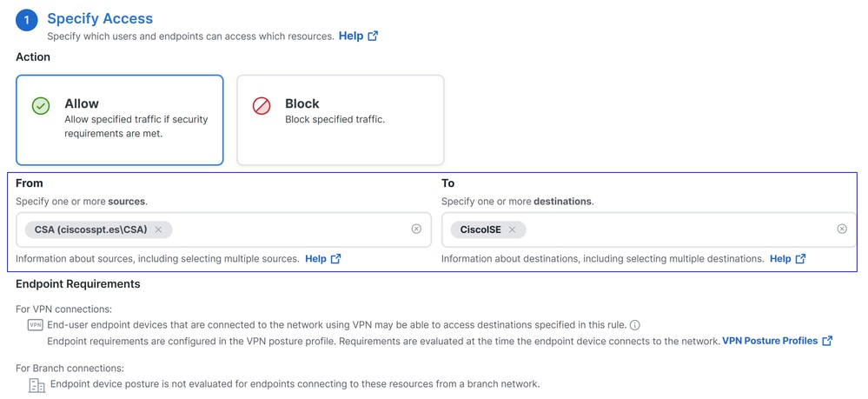Remove the CiscoISE destination chip
The image size is (868, 399).
[512, 230]
